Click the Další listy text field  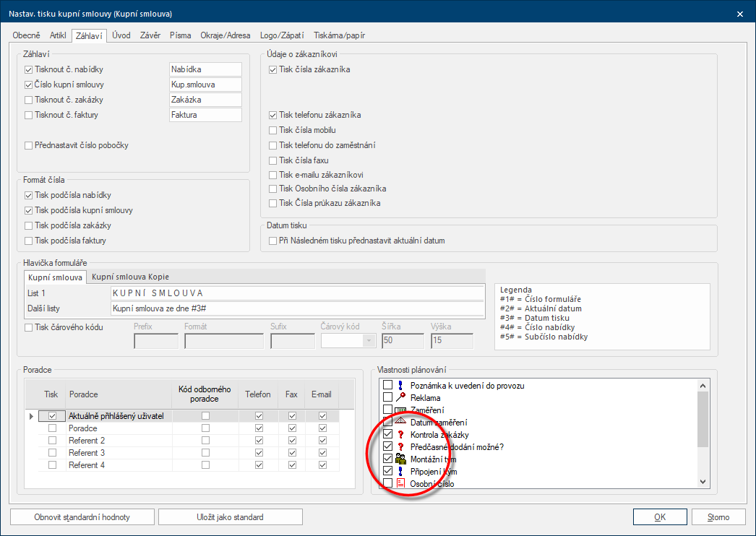pos(297,308)
